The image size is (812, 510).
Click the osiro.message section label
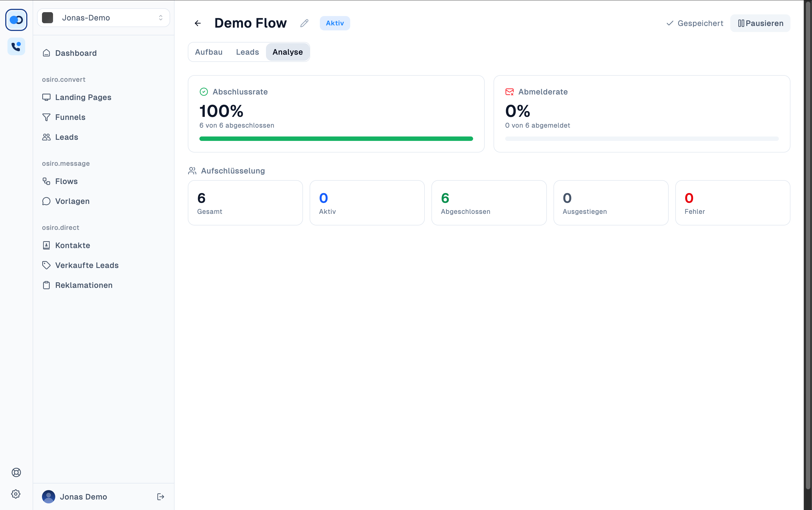pyautogui.click(x=66, y=163)
